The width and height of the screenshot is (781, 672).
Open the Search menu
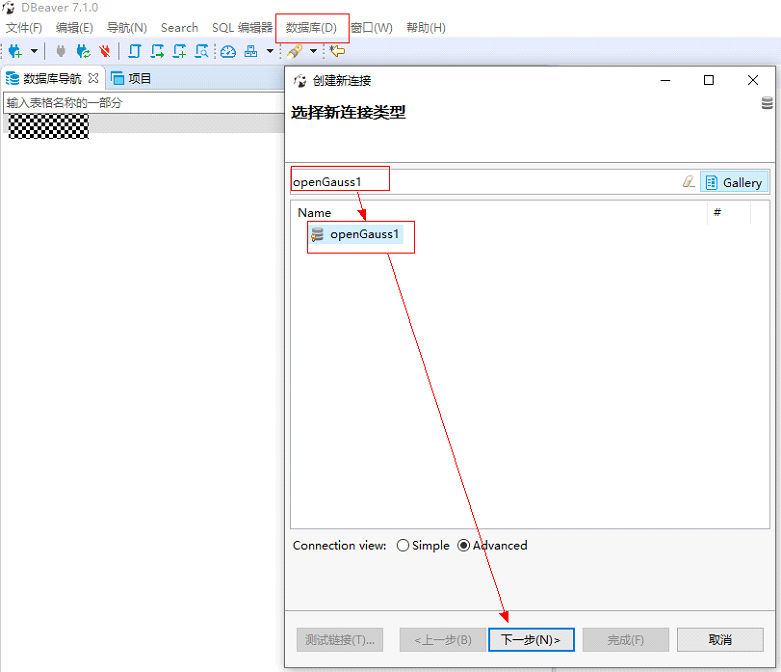179,28
